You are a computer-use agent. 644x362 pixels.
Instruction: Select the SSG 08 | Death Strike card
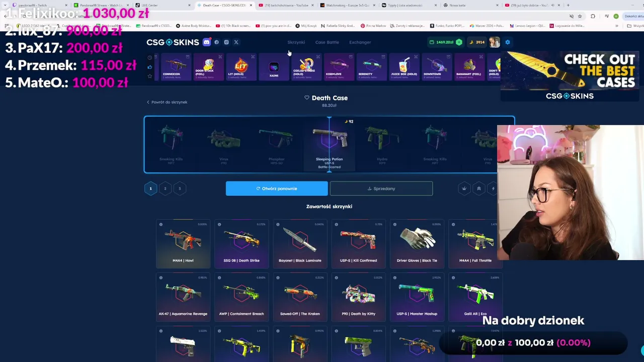coord(242,243)
